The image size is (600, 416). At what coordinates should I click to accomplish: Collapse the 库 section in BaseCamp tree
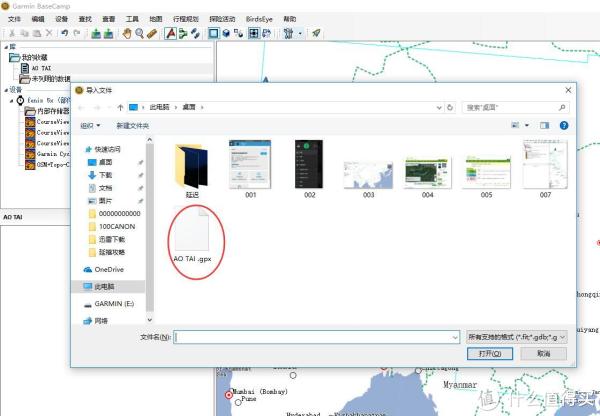point(6,47)
